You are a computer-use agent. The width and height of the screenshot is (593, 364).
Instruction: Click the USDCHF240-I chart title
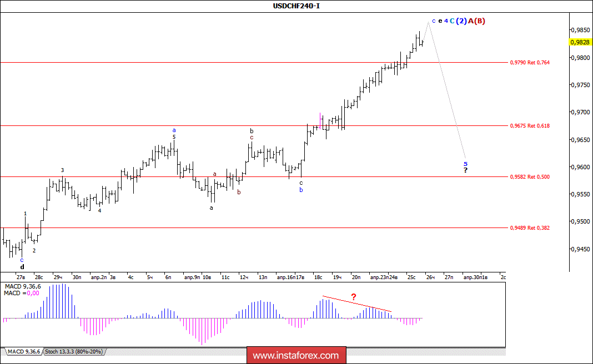(x=296, y=6)
